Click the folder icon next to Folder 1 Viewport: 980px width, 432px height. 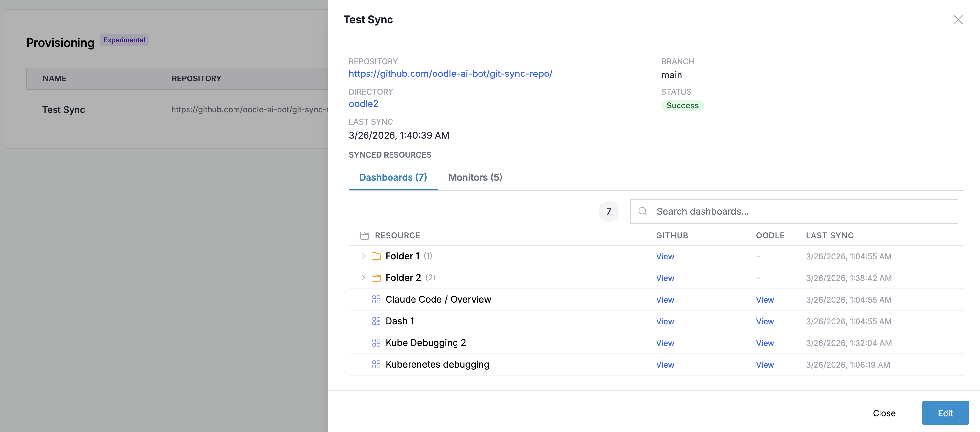coord(376,256)
